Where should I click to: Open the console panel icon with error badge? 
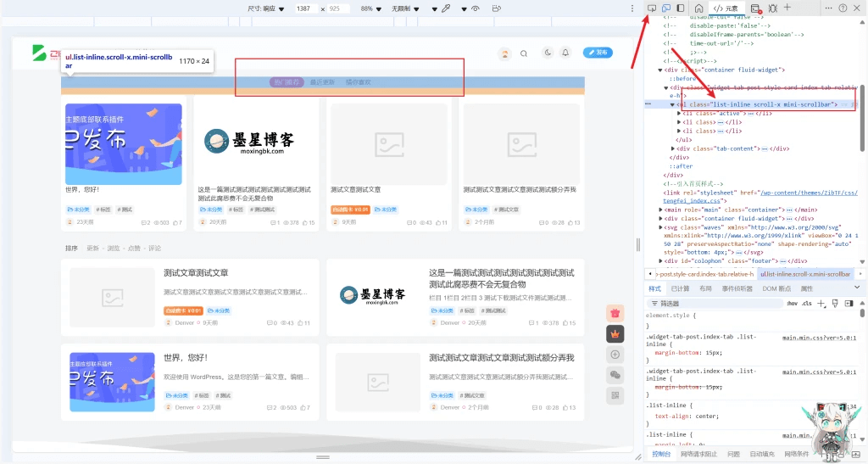tap(755, 8)
